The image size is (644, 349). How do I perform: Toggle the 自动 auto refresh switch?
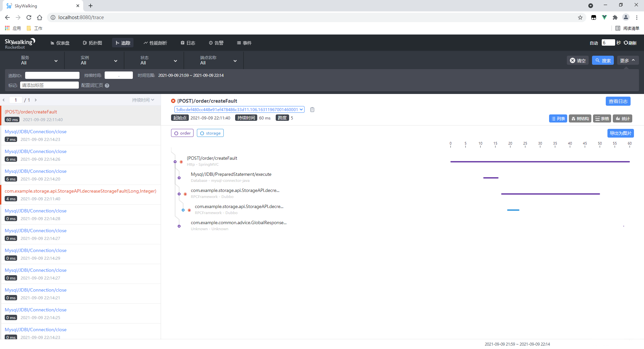594,43
